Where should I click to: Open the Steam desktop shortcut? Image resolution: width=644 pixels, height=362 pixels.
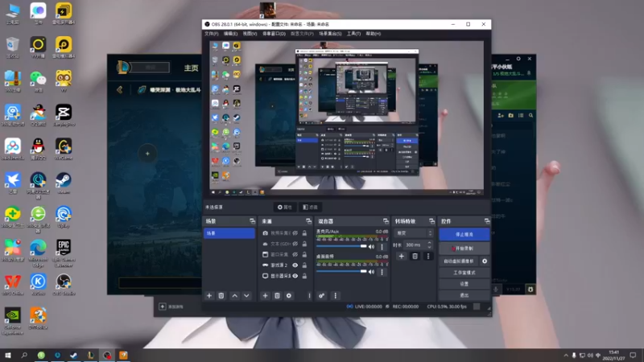(64, 183)
